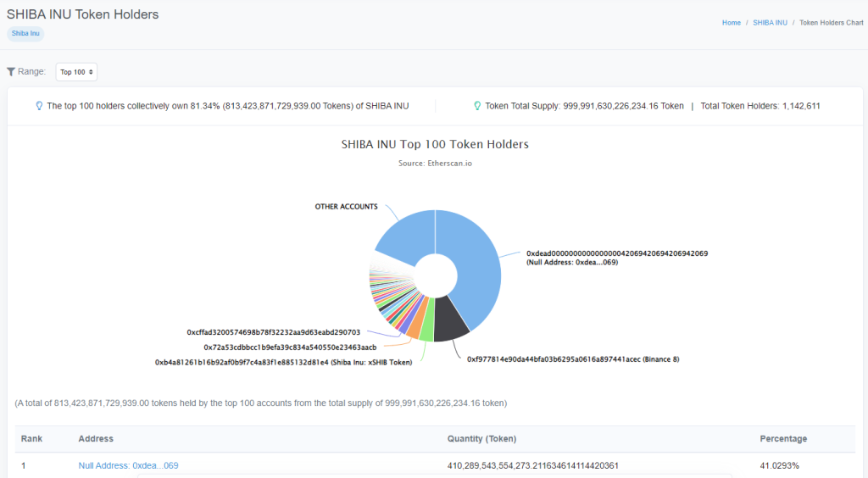The height and width of the screenshot is (478, 868).
Task: Click the 41.0293% percentage cell
Action: point(780,466)
